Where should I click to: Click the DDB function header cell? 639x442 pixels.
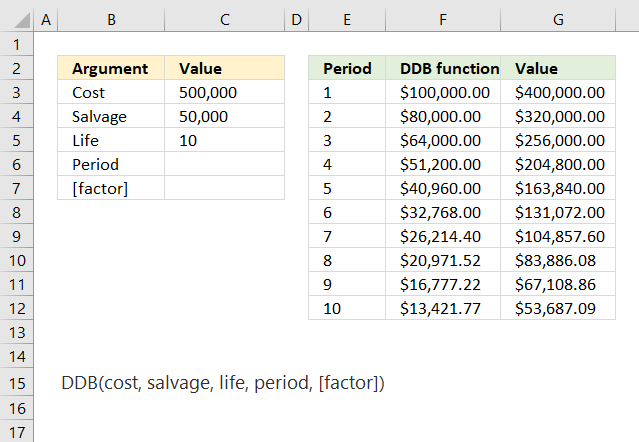click(443, 68)
